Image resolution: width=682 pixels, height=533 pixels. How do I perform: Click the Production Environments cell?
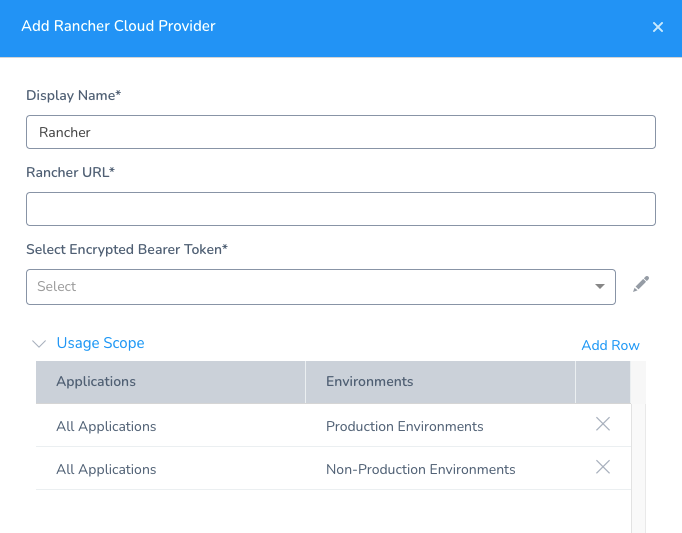pos(405,426)
